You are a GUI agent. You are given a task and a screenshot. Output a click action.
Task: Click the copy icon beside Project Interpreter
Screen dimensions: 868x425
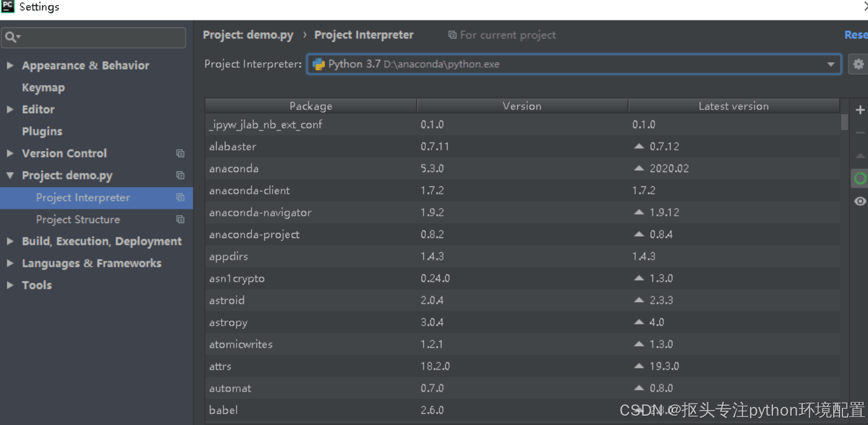180,198
